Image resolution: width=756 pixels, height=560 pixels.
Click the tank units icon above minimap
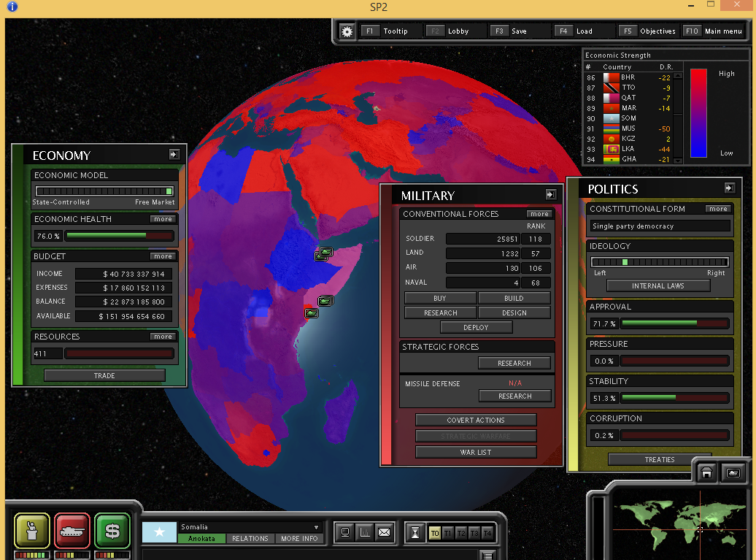[x=732, y=472]
